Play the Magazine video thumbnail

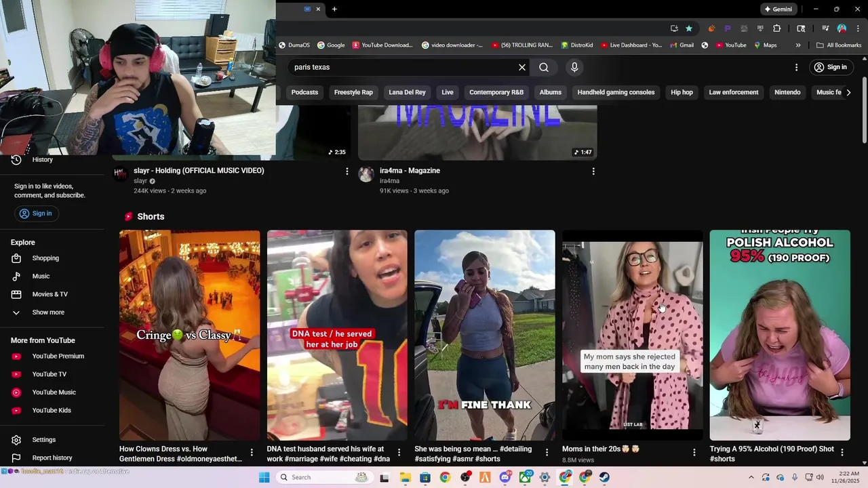tap(477, 132)
